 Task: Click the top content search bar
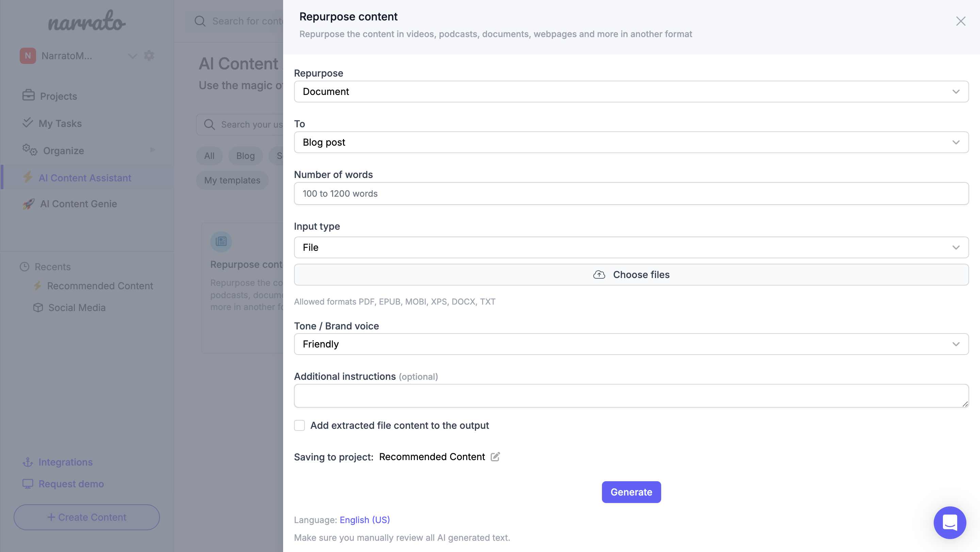point(234,21)
